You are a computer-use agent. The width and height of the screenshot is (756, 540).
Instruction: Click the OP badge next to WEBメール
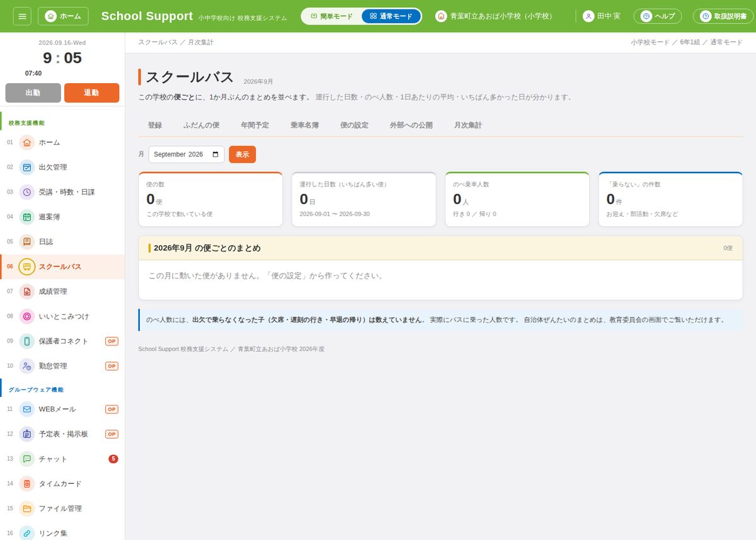tap(112, 409)
